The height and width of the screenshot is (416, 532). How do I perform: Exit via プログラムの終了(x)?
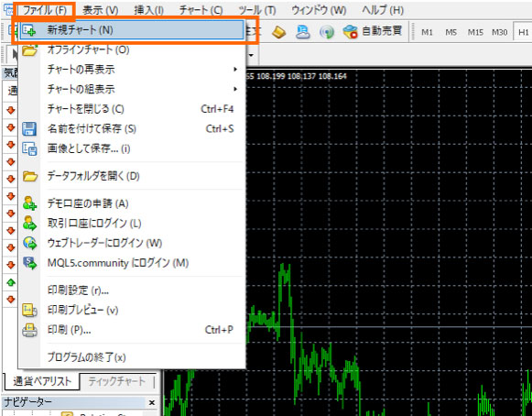[x=132, y=357]
